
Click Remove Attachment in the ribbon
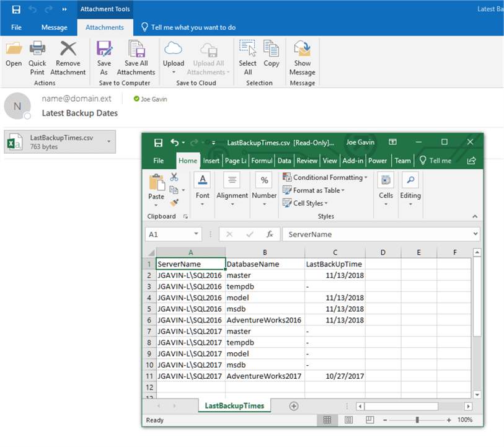[x=68, y=50]
